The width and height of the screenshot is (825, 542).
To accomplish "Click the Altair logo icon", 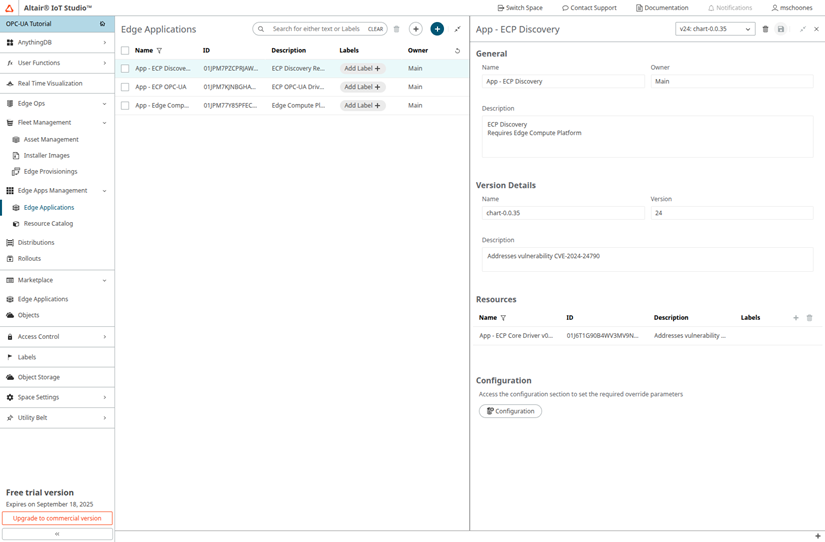I will click(x=9, y=8).
